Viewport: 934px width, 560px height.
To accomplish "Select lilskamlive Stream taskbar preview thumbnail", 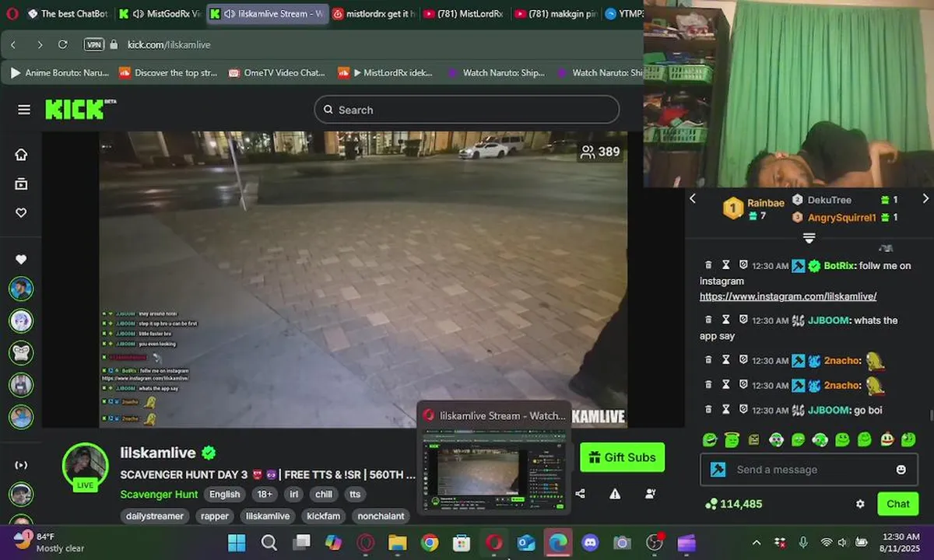I will click(494, 460).
